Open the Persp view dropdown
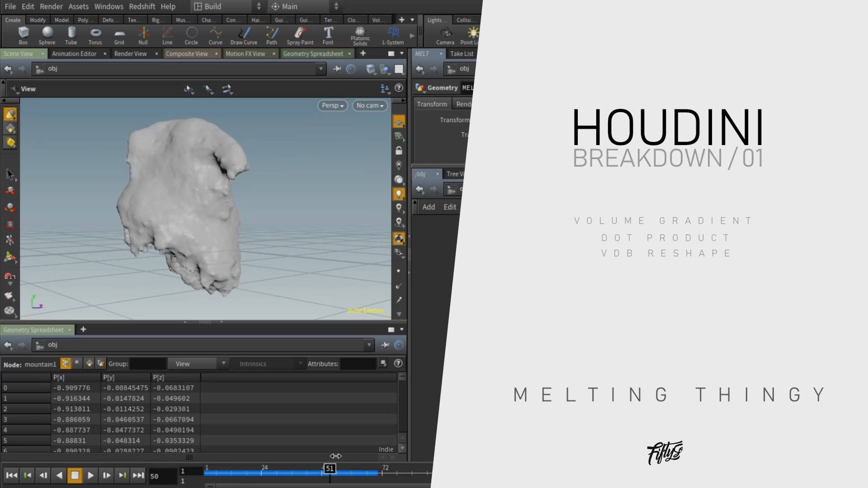Image resolution: width=868 pixels, height=488 pixels. pos(332,105)
